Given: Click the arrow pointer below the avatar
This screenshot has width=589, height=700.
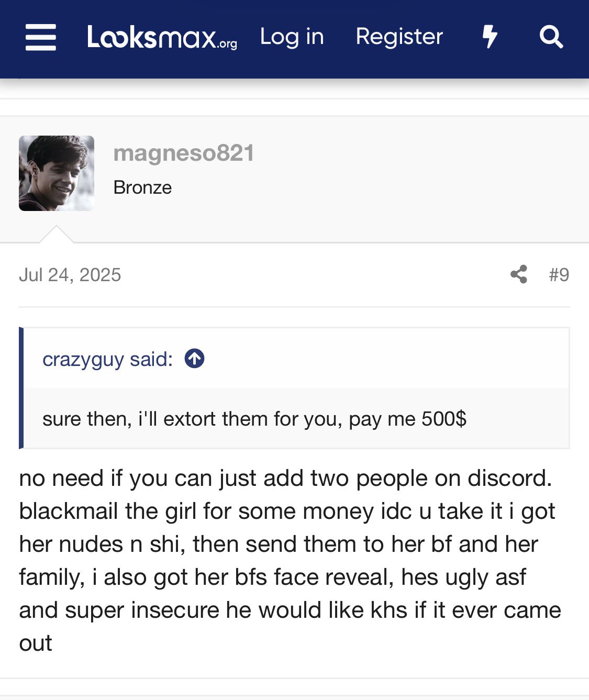Looking at the screenshot, I should (x=57, y=235).
